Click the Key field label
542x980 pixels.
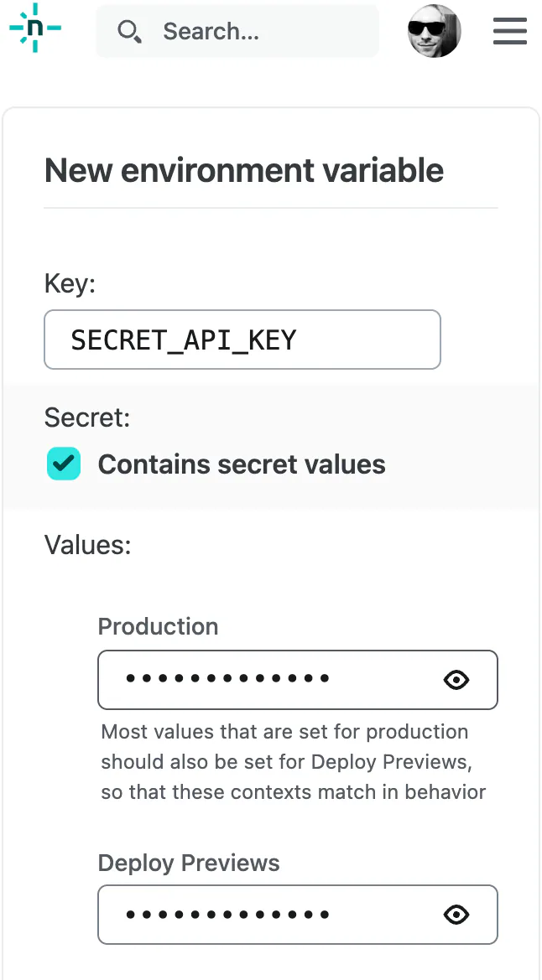[x=69, y=283]
